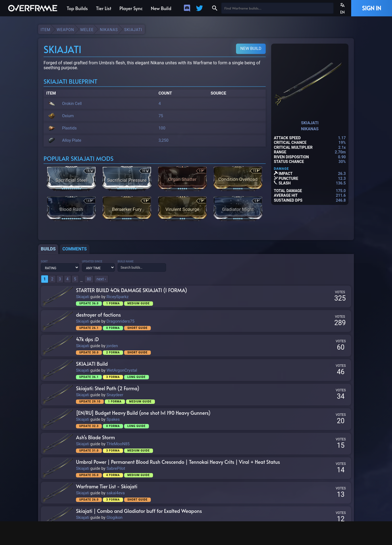The width and height of the screenshot is (392, 545).
Task: Click the Plastids resource icon
Action: coord(52,128)
